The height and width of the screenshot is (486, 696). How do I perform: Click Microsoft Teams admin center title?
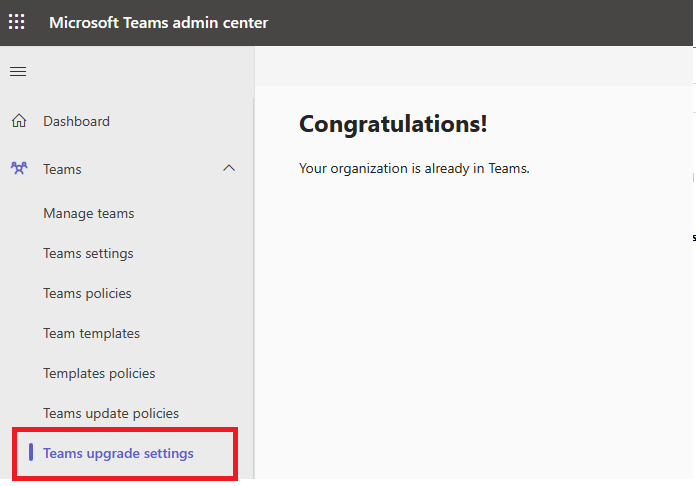(158, 23)
